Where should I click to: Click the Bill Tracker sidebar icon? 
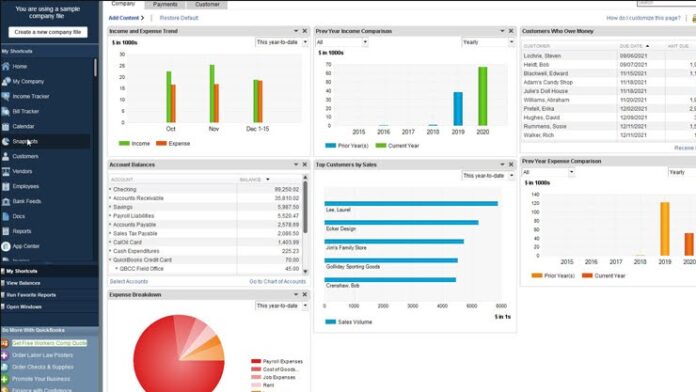click(x=6, y=111)
